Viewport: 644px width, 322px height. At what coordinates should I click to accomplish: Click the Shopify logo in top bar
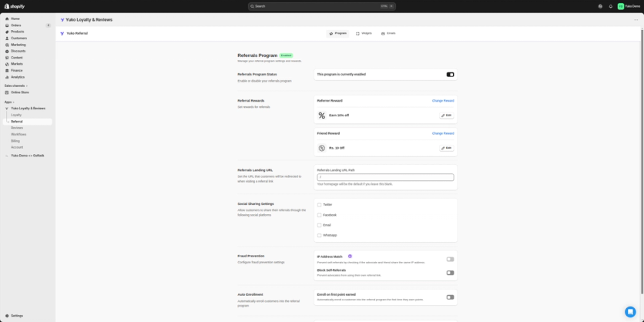click(x=15, y=6)
